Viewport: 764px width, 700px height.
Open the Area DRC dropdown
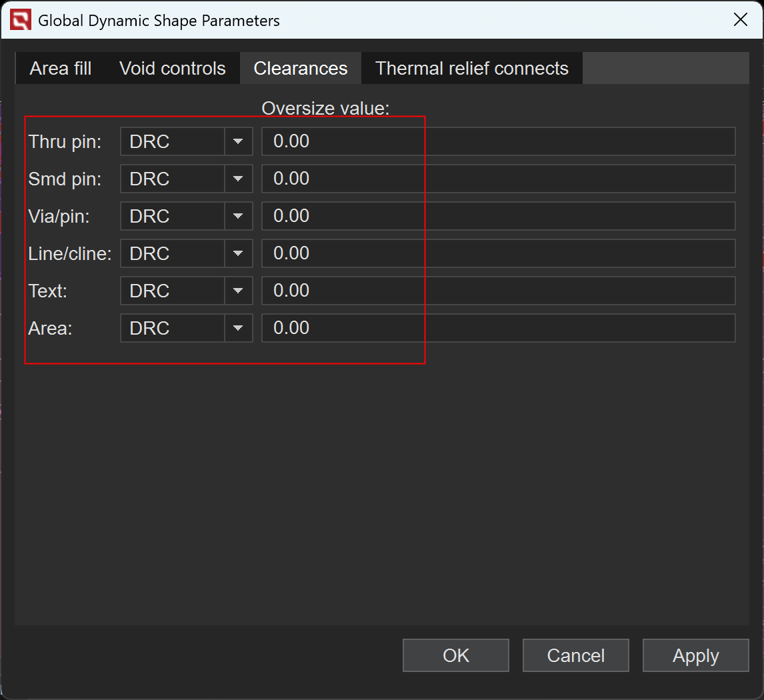pyautogui.click(x=239, y=329)
